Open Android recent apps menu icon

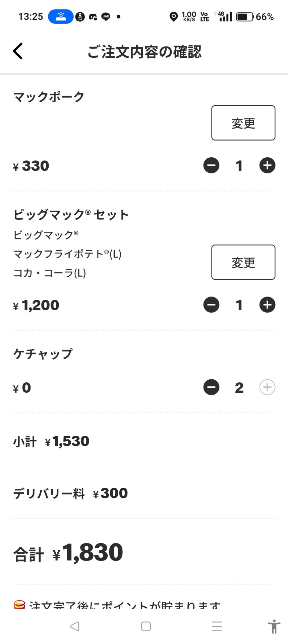(217, 626)
